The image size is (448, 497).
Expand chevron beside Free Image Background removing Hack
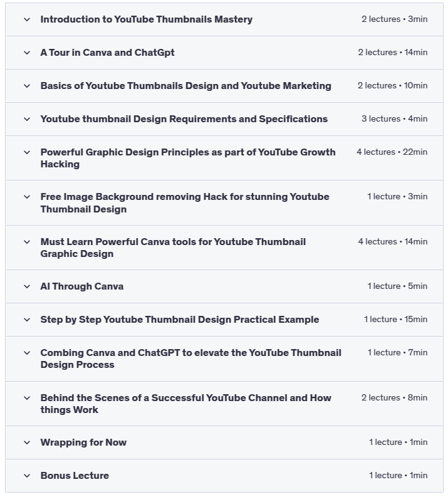(x=27, y=197)
